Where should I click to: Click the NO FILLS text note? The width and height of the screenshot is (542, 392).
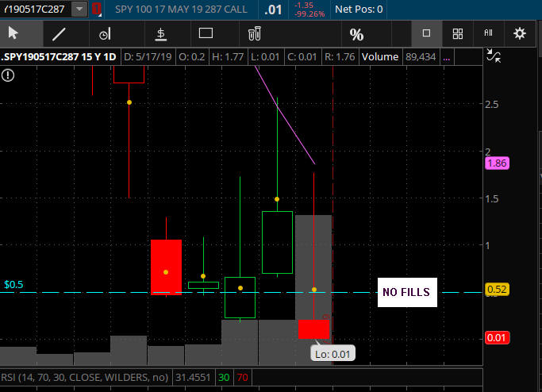407,293
